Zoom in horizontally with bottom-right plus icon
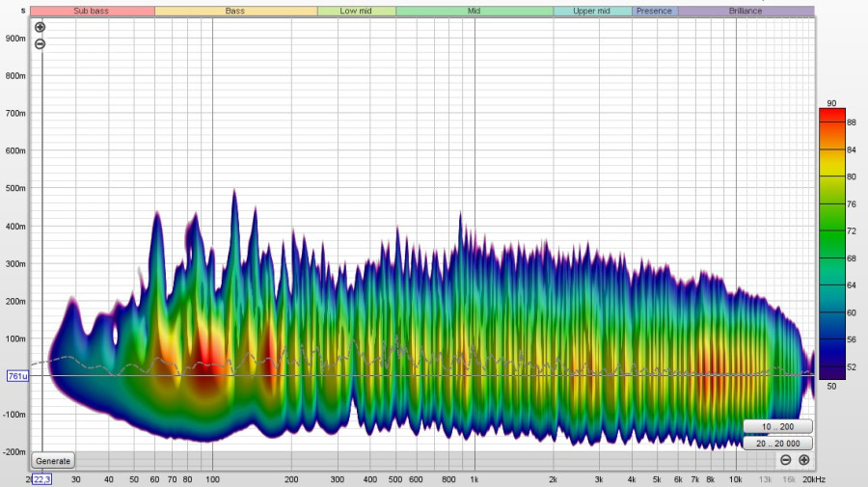 point(803,460)
